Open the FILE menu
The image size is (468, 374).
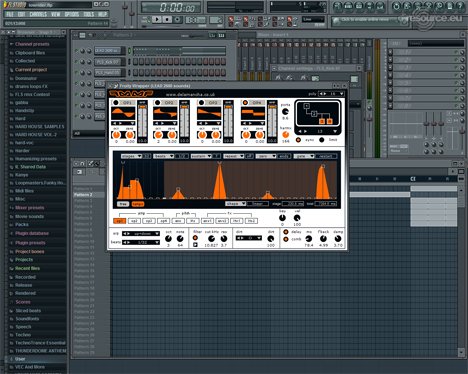point(10,14)
